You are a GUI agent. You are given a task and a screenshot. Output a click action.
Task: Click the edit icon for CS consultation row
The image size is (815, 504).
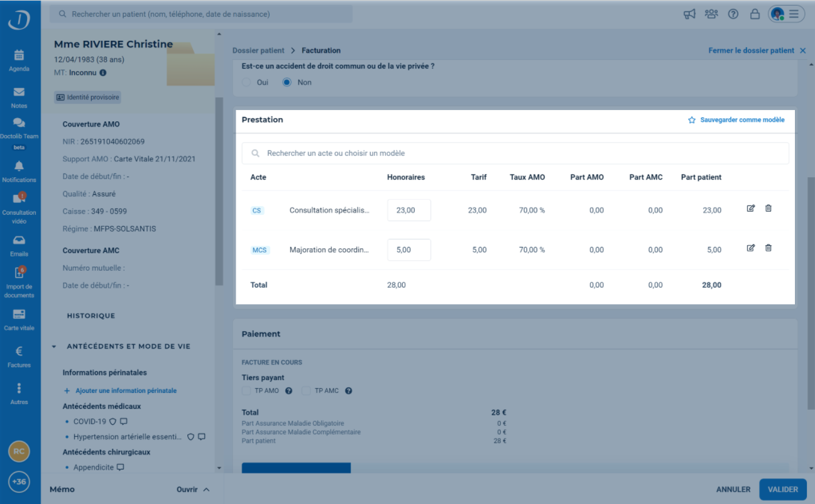pos(750,209)
